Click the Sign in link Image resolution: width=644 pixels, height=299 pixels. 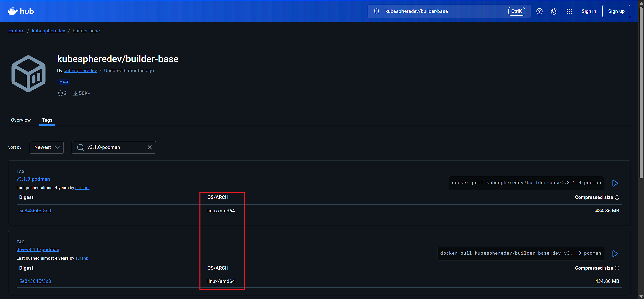589,11
